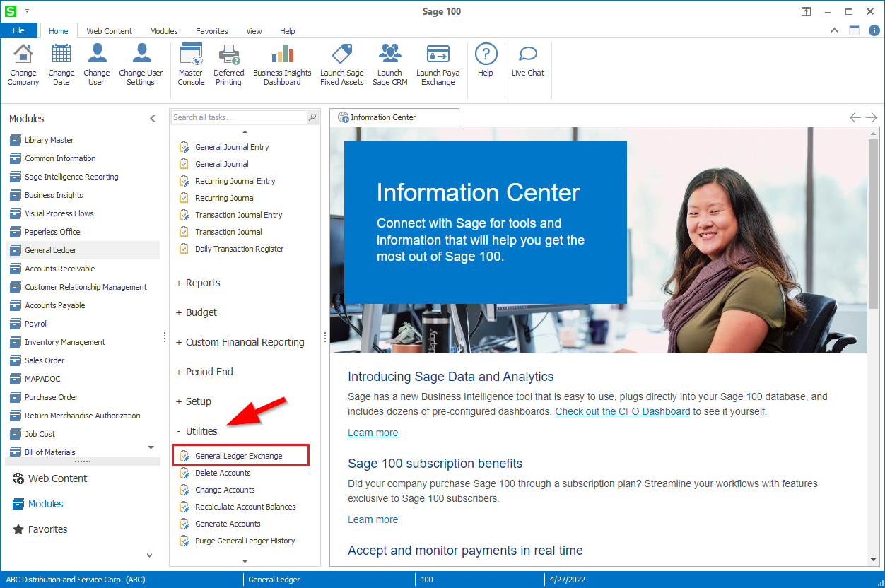885x588 pixels.
Task: Open Business Insights Dashboard
Action: [282, 64]
